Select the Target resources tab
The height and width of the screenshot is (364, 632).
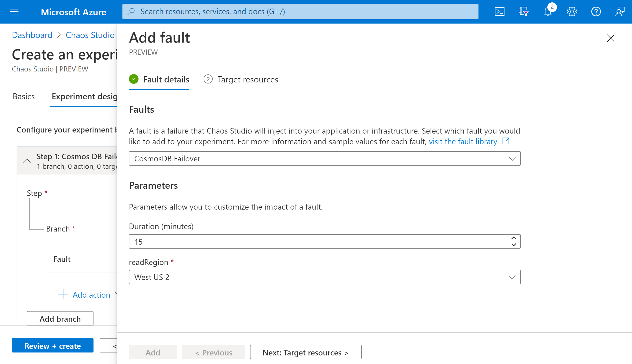click(x=248, y=79)
